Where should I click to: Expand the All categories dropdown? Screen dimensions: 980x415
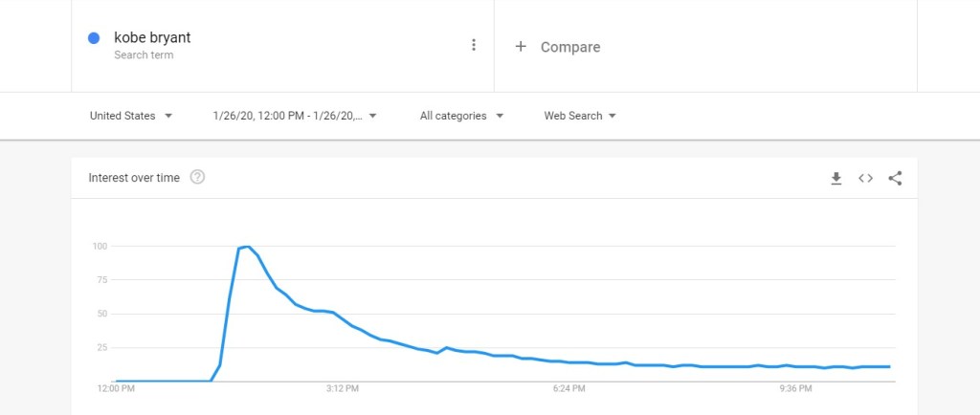click(x=461, y=116)
